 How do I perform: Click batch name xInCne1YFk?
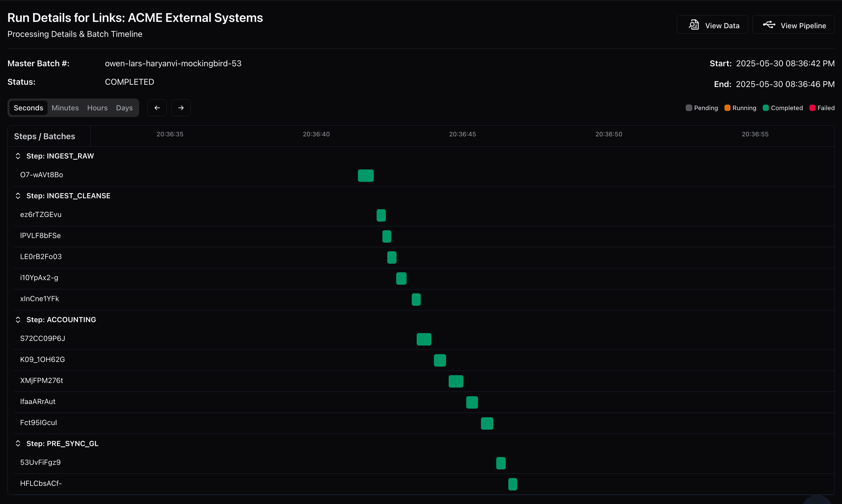coord(40,299)
